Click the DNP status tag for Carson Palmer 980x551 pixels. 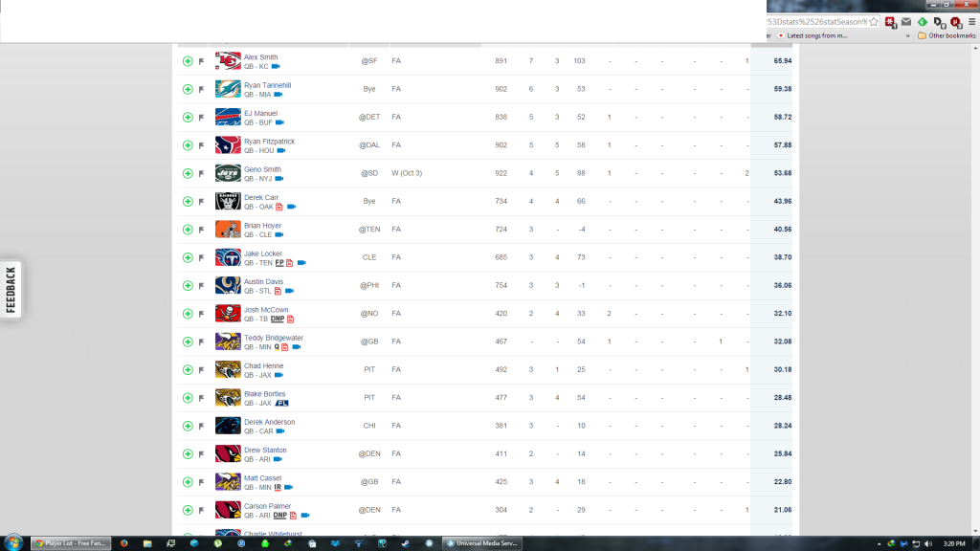pyautogui.click(x=280, y=516)
